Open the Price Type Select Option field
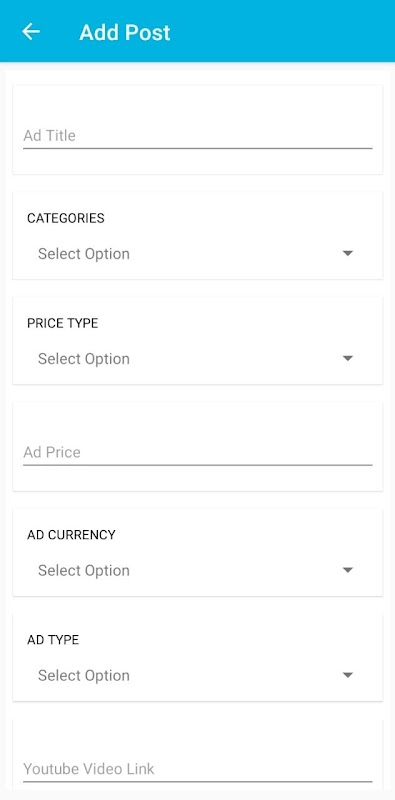 pos(197,359)
